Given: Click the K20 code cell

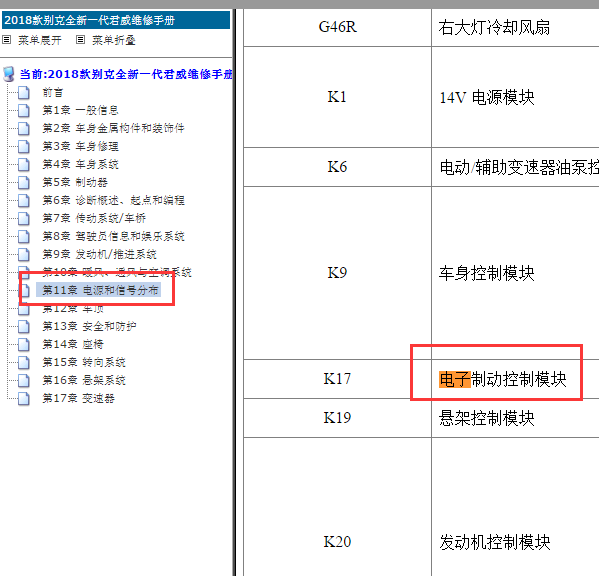Looking at the screenshot, I should (337, 507).
